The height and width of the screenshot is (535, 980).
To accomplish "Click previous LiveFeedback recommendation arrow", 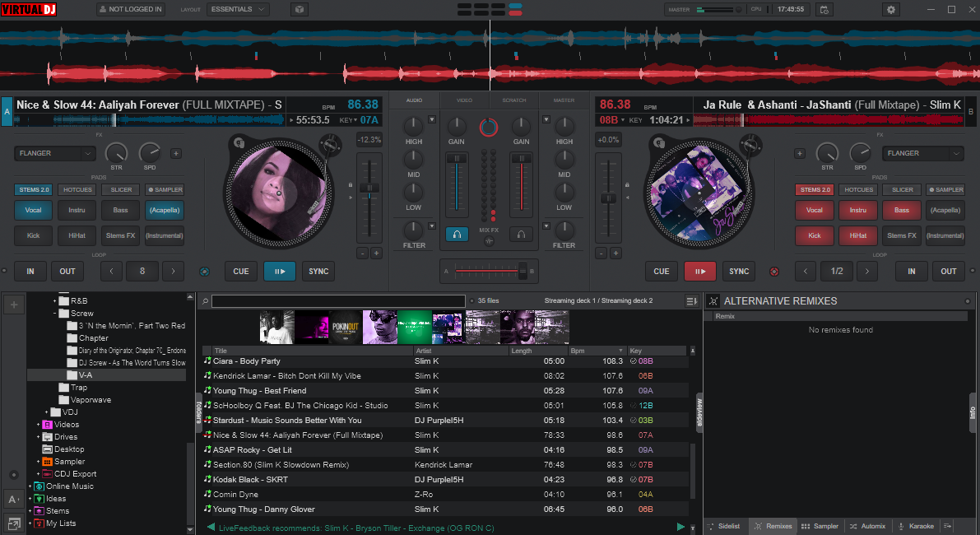I will pos(211,528).
